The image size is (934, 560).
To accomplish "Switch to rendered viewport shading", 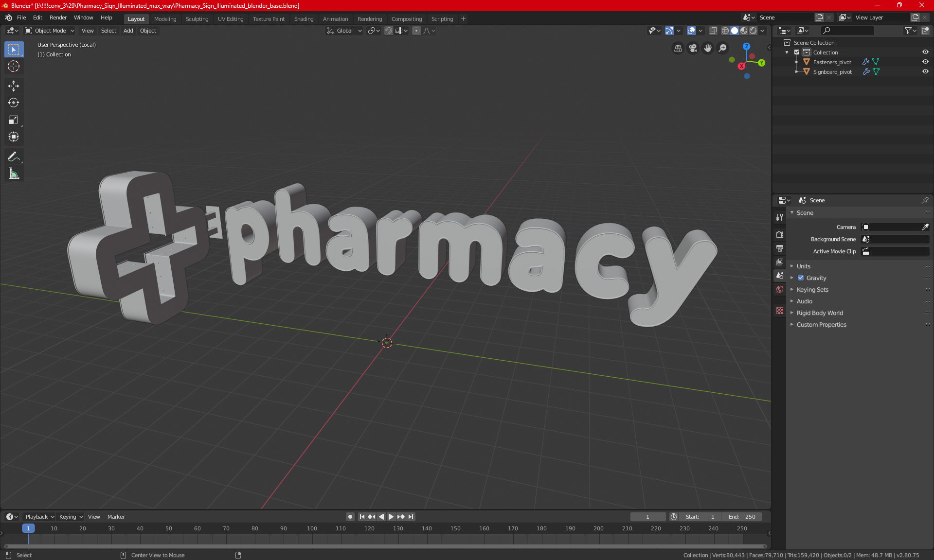I will (753, 31).
